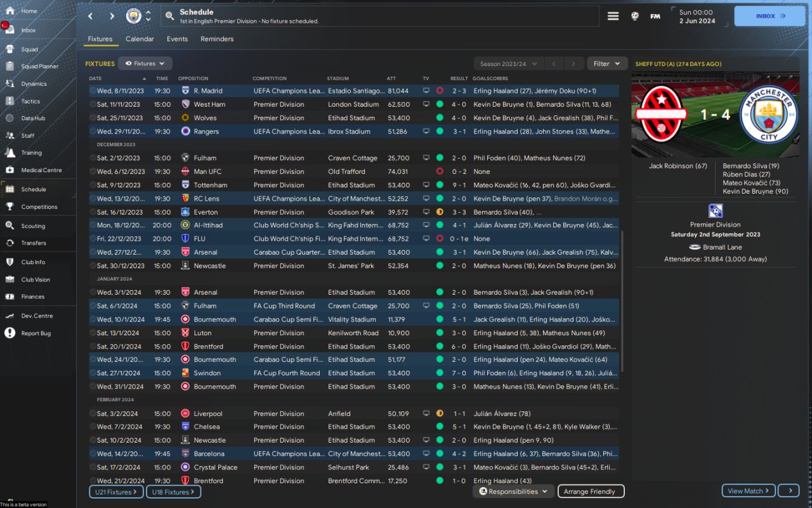Viewport: 812px width, 508px height.
Task: Open the Events tab
Action: coord(177,39)
